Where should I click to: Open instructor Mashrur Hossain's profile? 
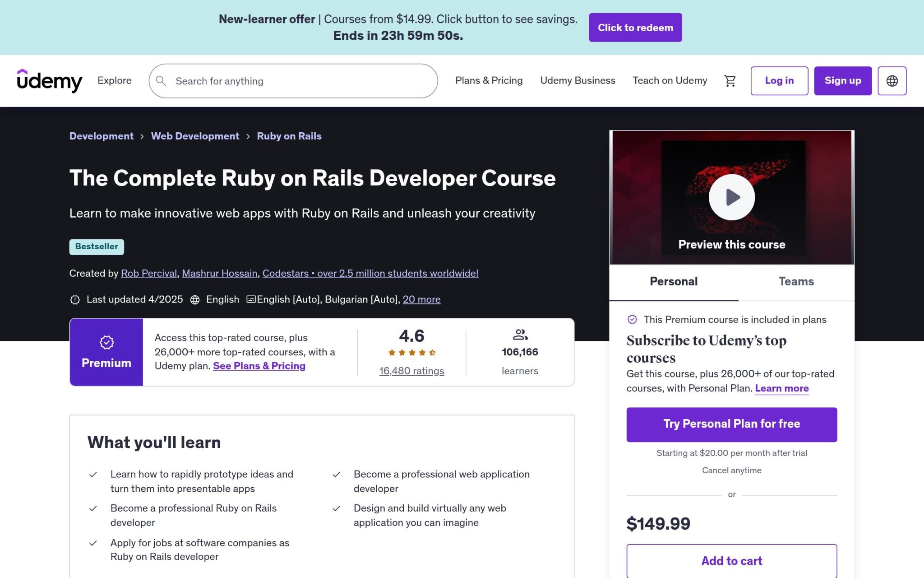(220, 273)
